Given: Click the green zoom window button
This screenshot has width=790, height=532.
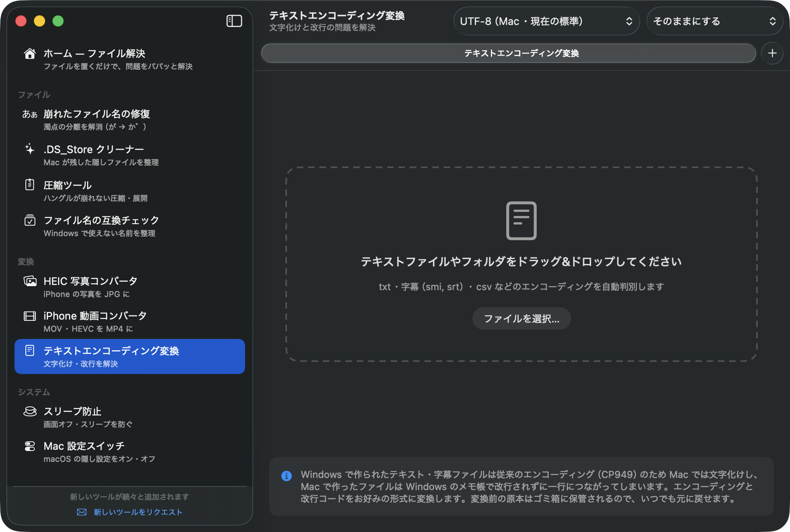Looking at the screenshot, I should (x=58, y=21).
